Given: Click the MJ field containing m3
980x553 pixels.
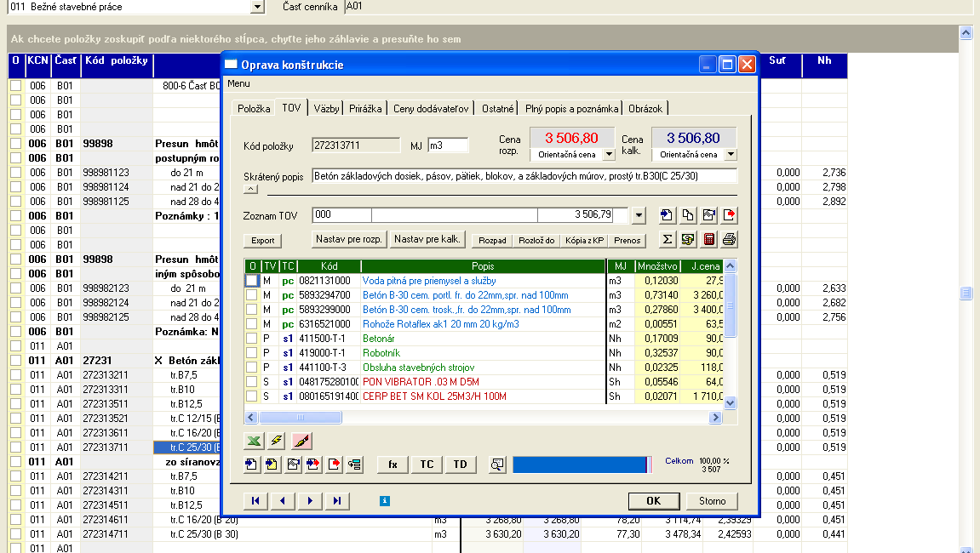Looking at the screenshot, I should pos(448,145).
